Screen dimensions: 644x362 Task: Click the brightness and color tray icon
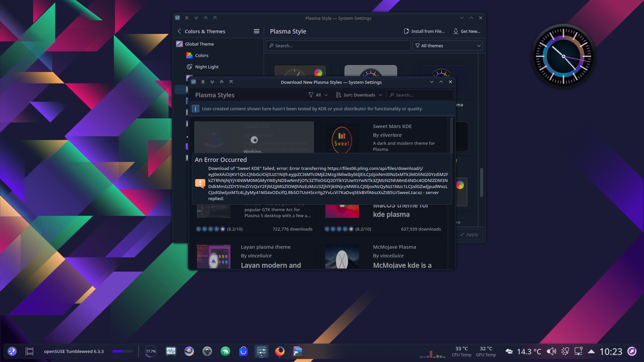pyautogui.click(x=565, y=351)
